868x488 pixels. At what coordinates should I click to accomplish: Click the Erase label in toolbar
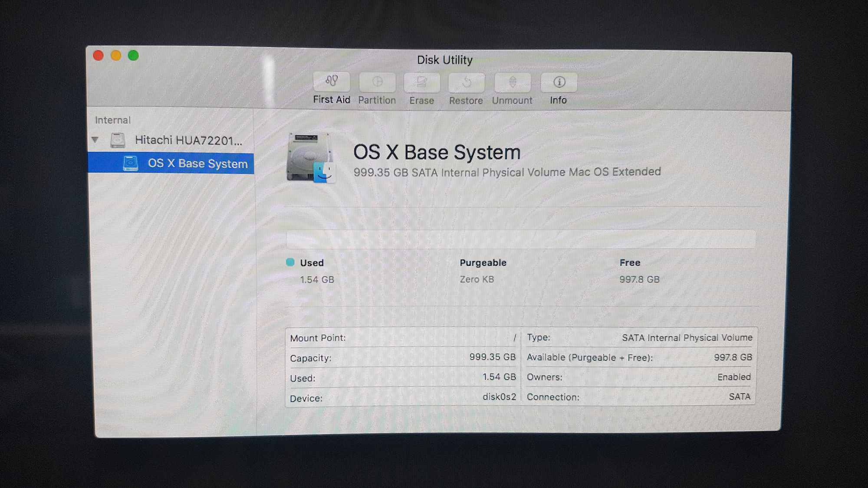422,101
